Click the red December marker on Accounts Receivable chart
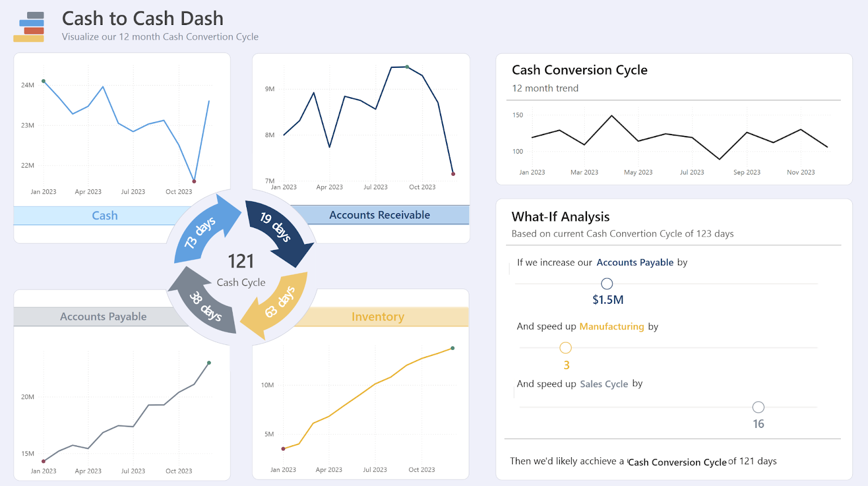The image size is (868, 486). tap(453, 174)
